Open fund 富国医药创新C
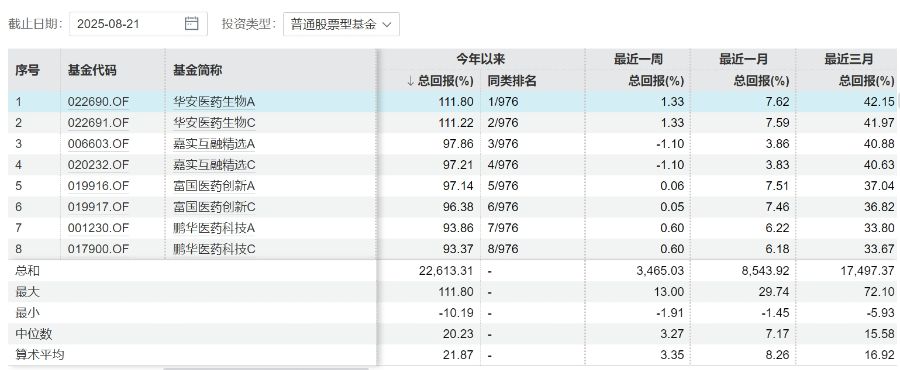The image size is (900, 370). tap(214, 207)
